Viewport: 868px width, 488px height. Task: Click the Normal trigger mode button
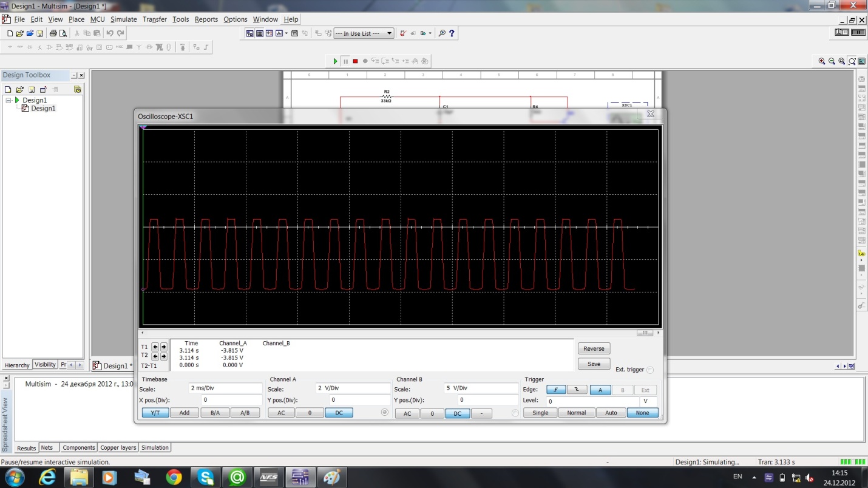[x=577, y=413]
